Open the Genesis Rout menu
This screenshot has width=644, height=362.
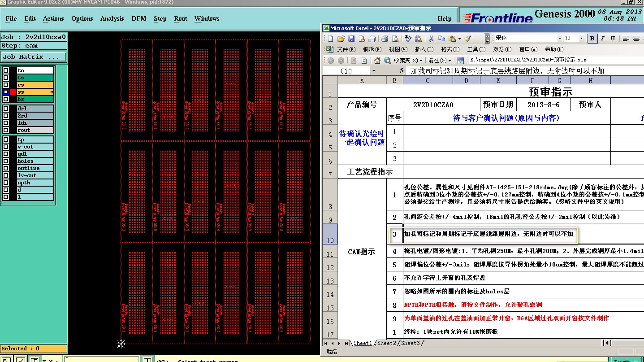(x=181, y=18)
